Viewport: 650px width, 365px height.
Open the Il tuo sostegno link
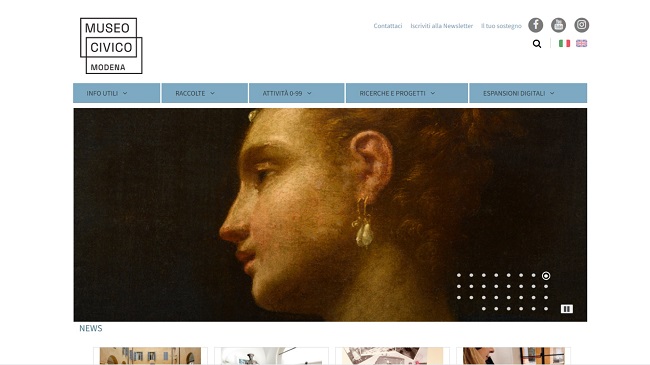tap(501, 26)
